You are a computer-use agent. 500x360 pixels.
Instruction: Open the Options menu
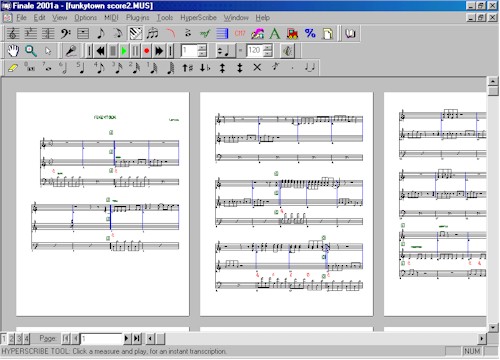85,18
